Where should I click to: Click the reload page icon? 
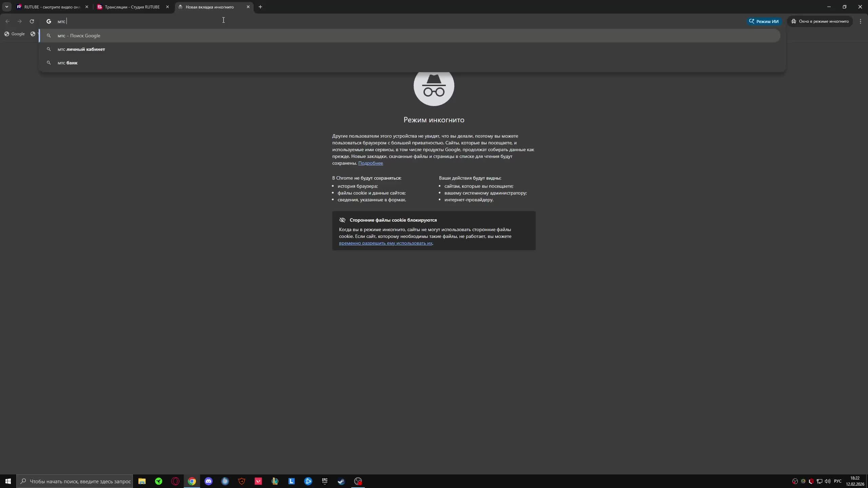[32, 21]
